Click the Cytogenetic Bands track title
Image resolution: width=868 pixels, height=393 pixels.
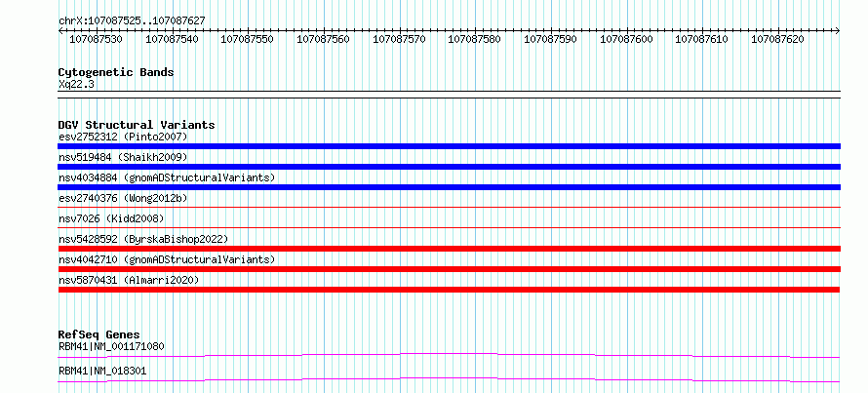click(x=116, y=72)
